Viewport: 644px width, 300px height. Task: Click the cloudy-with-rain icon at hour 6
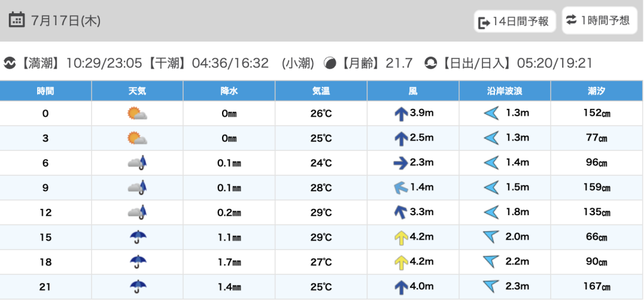[137, 163]
